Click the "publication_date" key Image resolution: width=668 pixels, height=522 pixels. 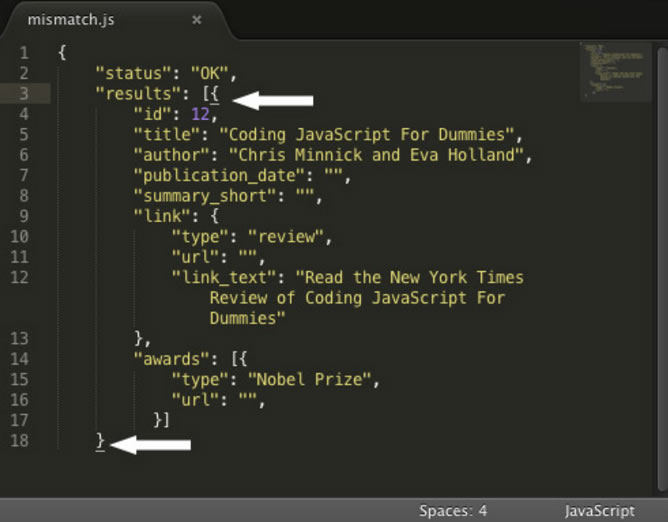(219, 176)
